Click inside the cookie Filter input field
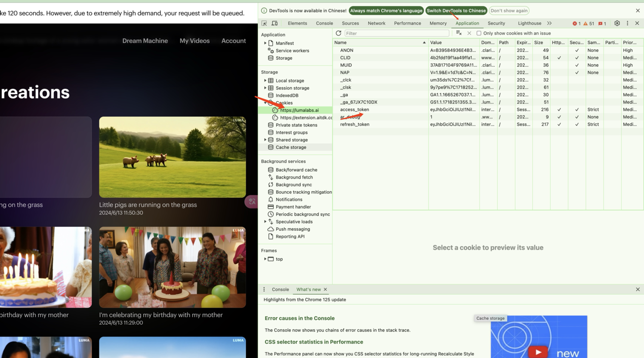Image resolution: width=644 pixels, height=358 pixels. [396, 33]
